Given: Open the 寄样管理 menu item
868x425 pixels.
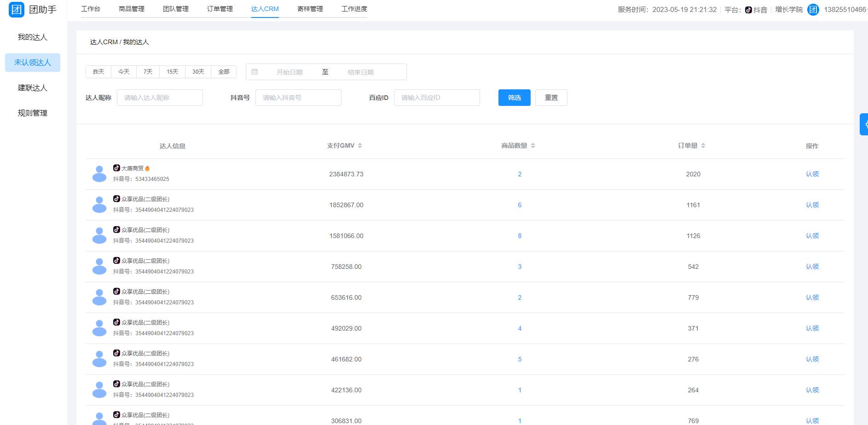Looking at the screenshot, I should tap(309, 8).
